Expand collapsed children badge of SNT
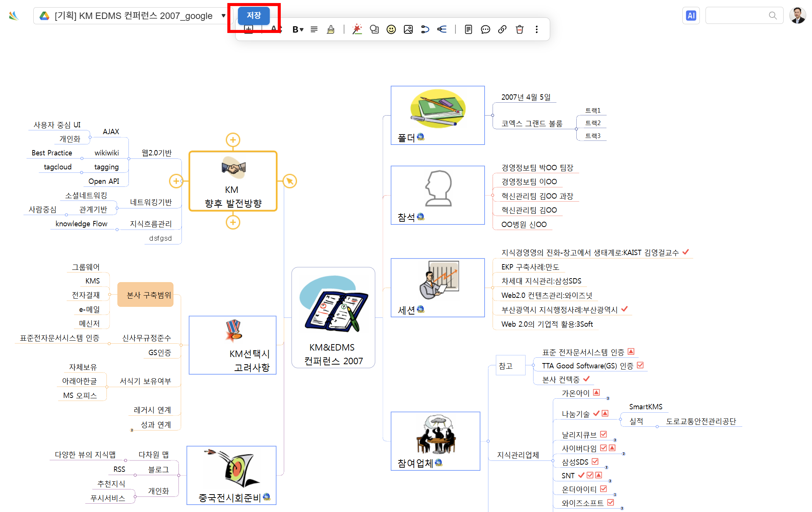Screen dimensions: 812x512 (x=610, y=481)
